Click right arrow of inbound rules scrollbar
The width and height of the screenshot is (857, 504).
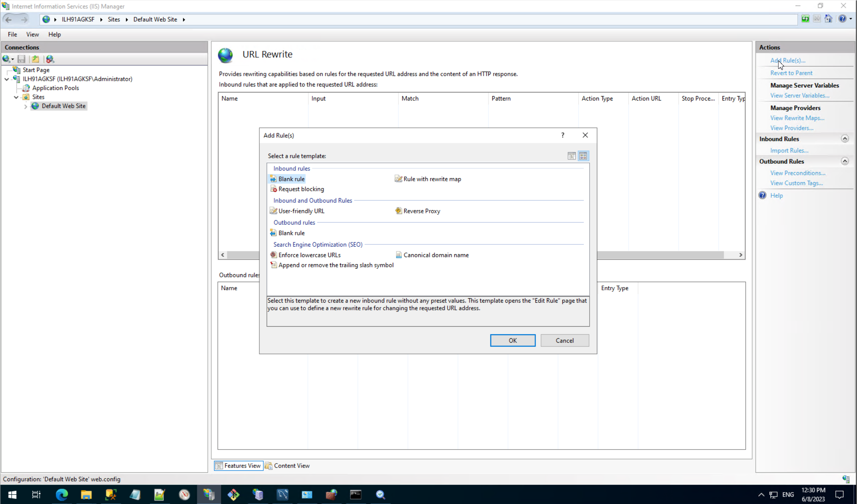(740, 255)
